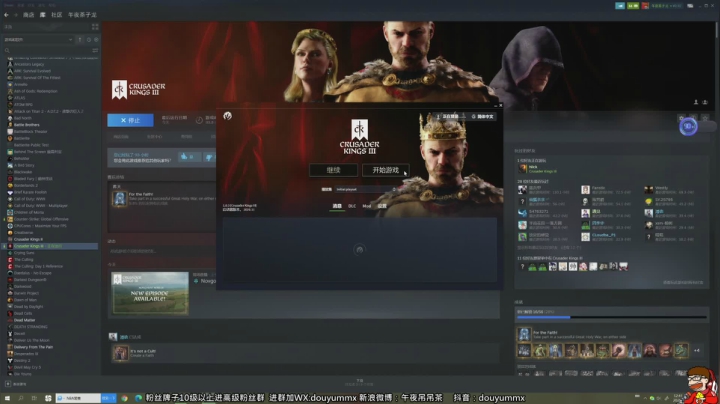
Task: Open the For the Faith! achievement icon
Action: (524, 334)
